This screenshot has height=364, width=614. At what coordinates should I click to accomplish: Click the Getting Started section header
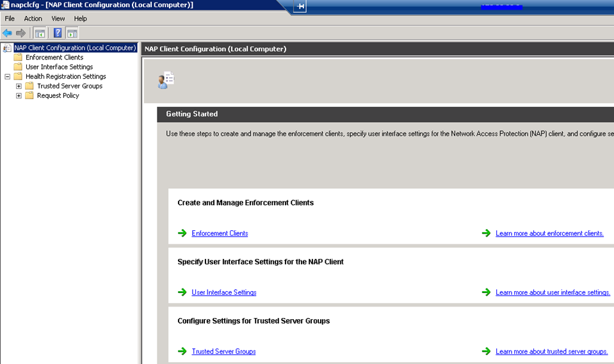click(x=192, y=114)
